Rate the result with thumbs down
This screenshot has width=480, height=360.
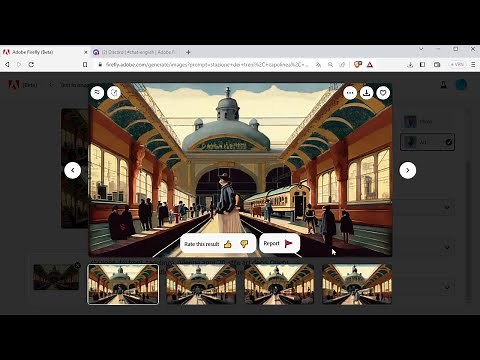tap(244, 244)
